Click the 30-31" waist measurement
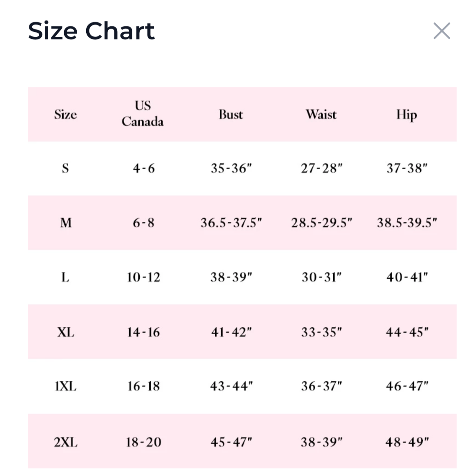Viewport: 475px width, 476px height. (321, 277)
